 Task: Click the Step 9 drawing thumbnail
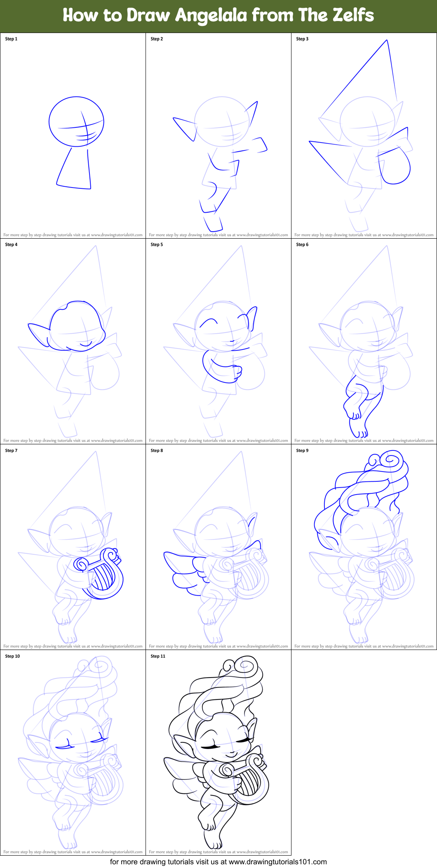point(364,547)
